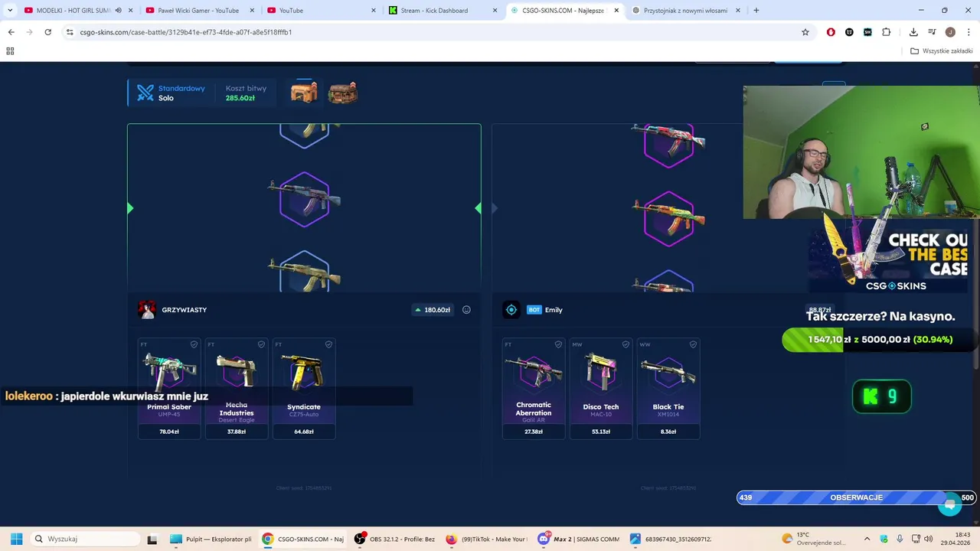The image size is (980, 551).
Task: Open Wszystkie zakładki bookmarks folder
Action: [941, 51]
